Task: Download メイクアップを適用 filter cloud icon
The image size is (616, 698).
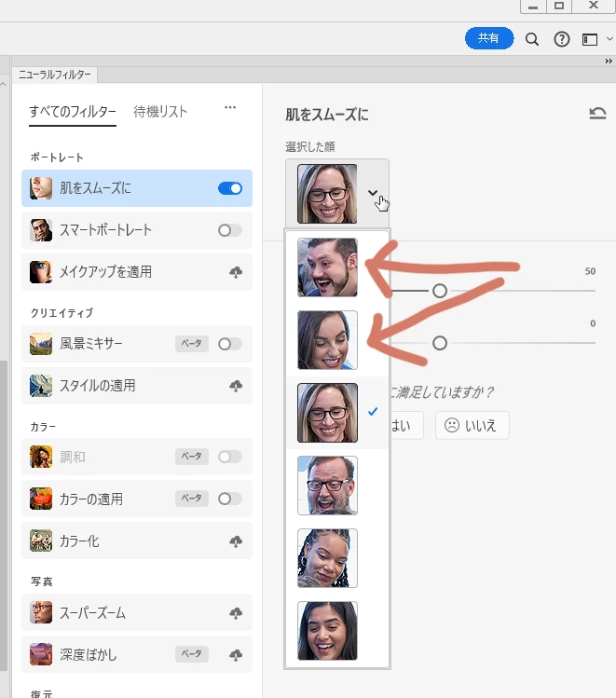Action: [236, 272]
